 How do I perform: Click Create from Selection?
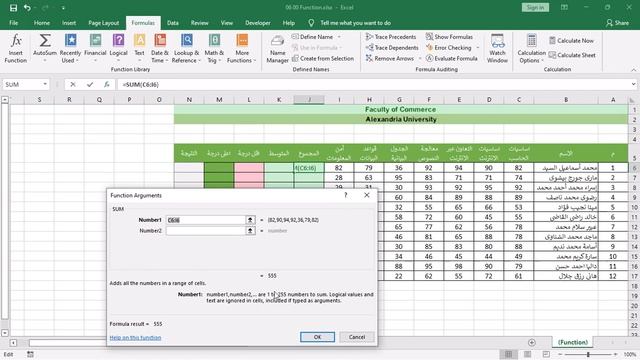(x=322, y=58)
